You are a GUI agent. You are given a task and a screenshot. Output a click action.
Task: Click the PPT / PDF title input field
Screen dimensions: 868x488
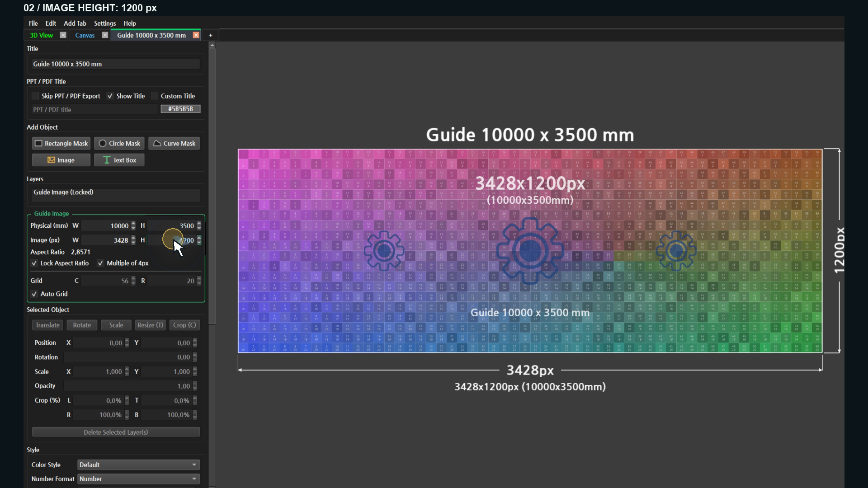click(94, 109)
